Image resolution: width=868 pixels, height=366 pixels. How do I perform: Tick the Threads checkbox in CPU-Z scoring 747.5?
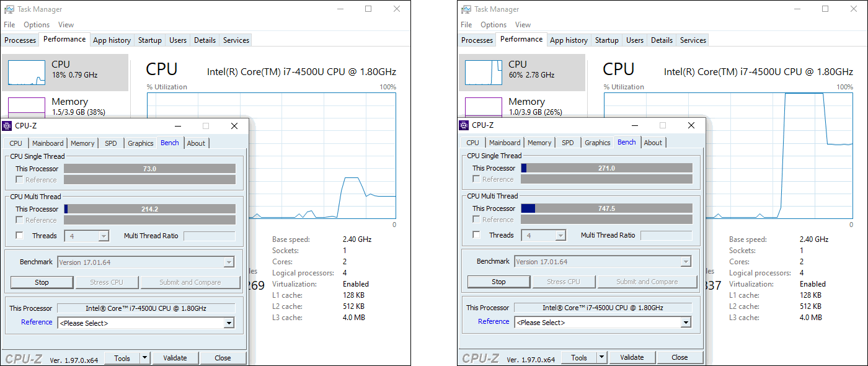(477, 235)
